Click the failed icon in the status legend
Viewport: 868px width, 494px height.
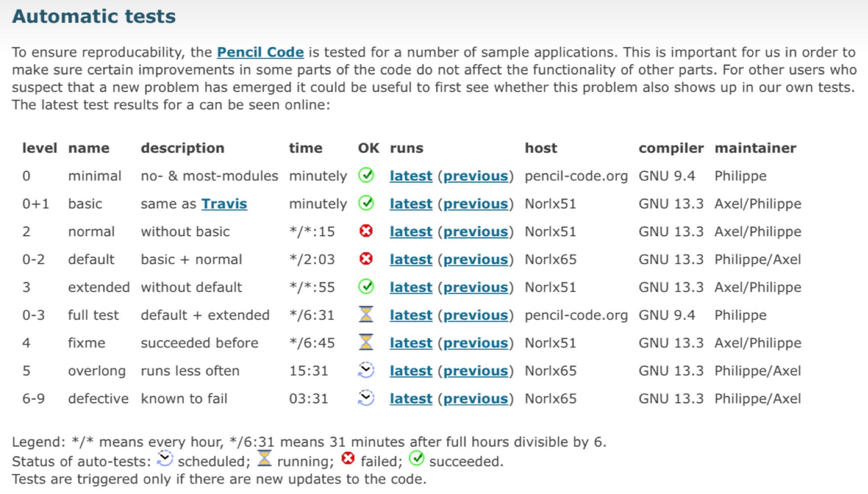348,459
